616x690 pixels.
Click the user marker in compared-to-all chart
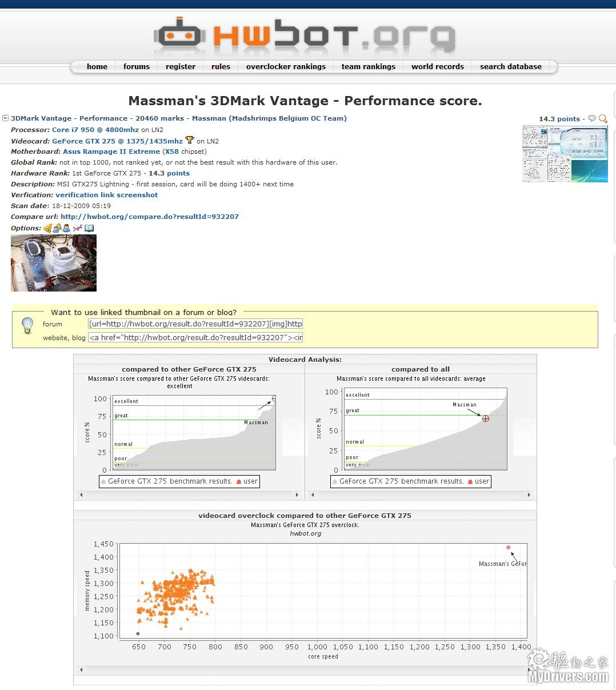[x=486, y=418]
